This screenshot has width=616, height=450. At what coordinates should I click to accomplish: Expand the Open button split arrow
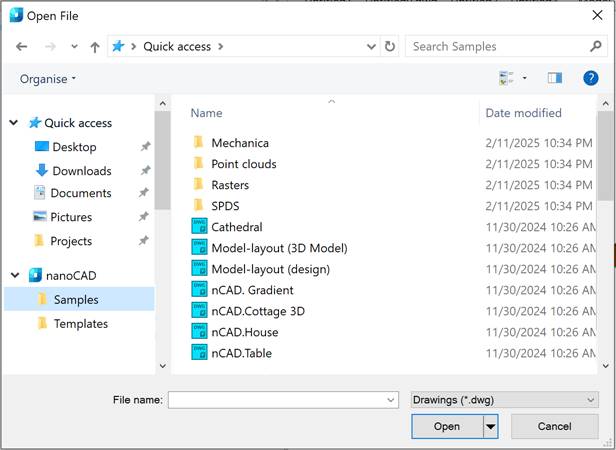[x=491, y=426]
